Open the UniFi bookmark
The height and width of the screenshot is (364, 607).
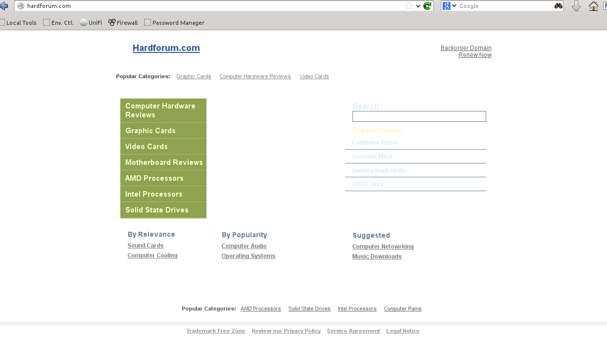click(91, 22)
